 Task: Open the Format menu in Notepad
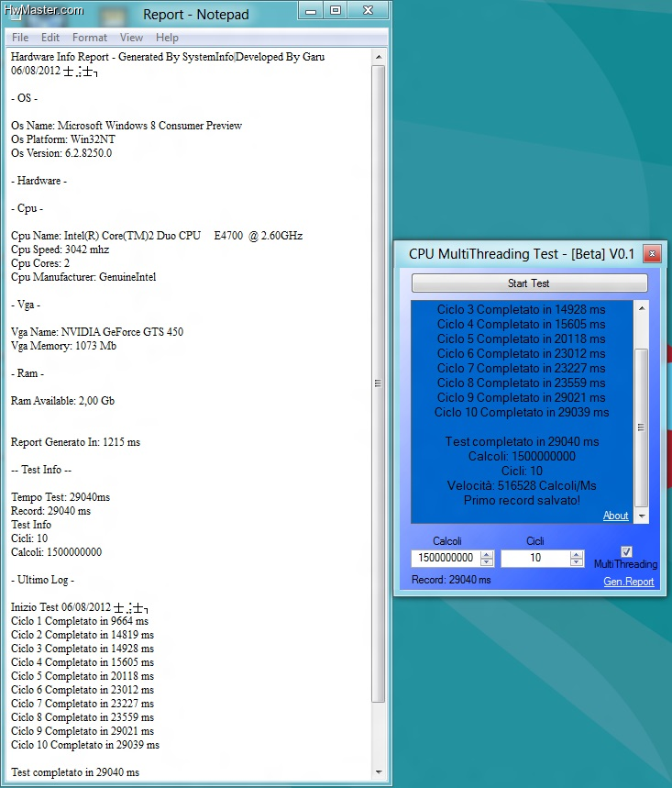[x=90, y=38]
